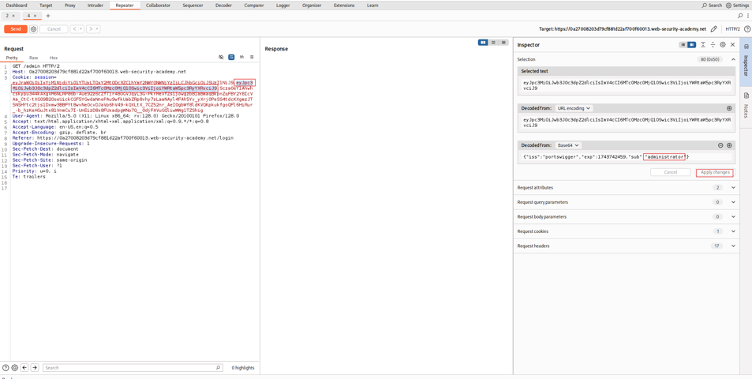
Task: Add a new Repeater tab
Action: pyautogui.click(x=48, y=16)
